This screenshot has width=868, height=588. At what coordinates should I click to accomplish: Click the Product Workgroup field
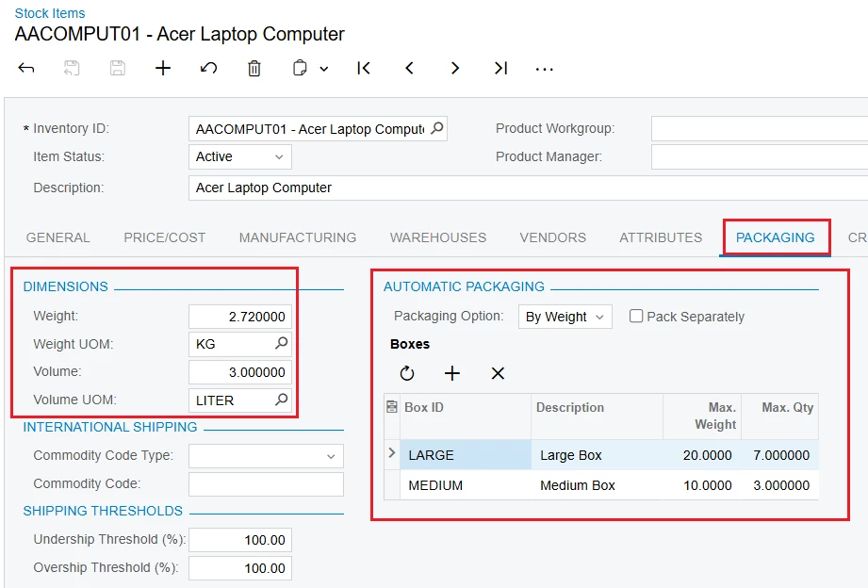(x=760, y=128)
